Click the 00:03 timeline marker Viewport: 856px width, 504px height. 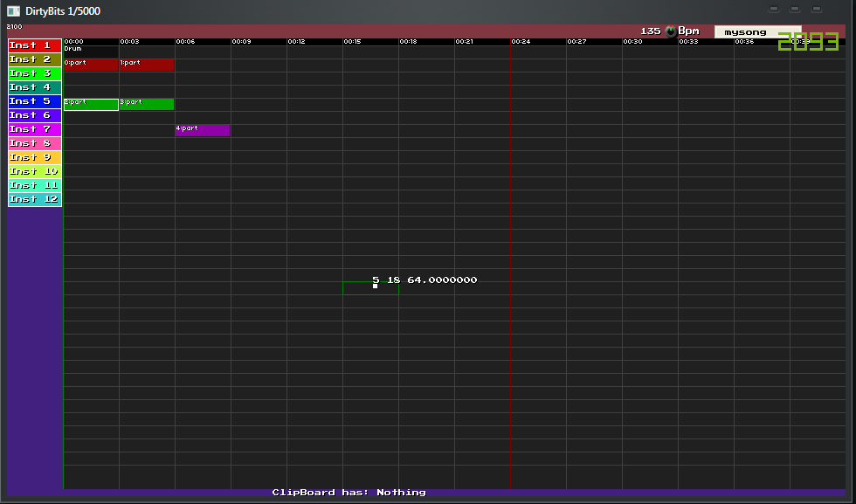point(129,42)
